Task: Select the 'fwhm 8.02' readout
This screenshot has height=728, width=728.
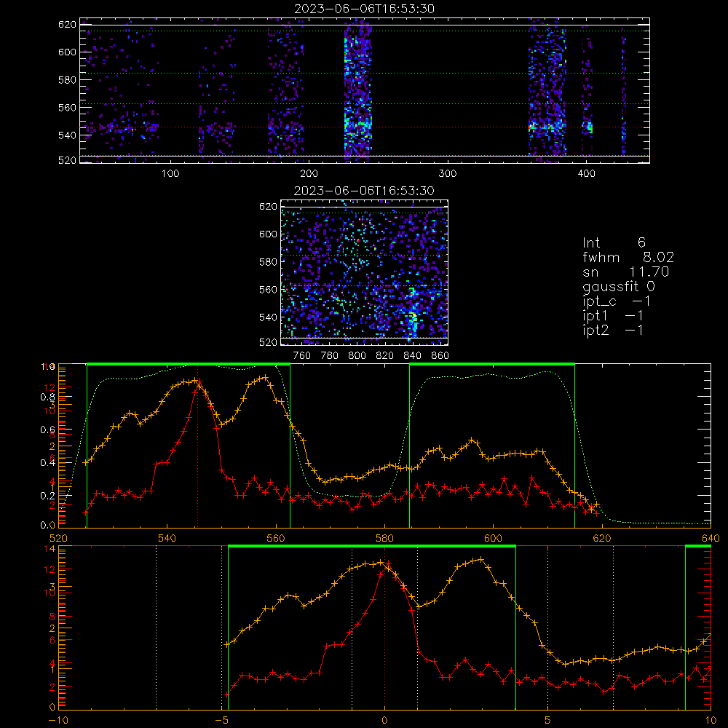Action: tap(628, 257)
